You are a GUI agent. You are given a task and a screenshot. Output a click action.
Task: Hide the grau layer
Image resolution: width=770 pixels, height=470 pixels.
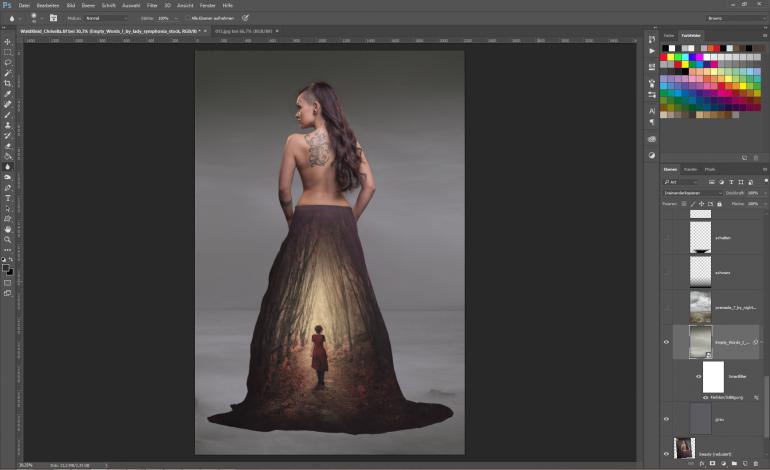pyautogui.click(x=666, y=419)
